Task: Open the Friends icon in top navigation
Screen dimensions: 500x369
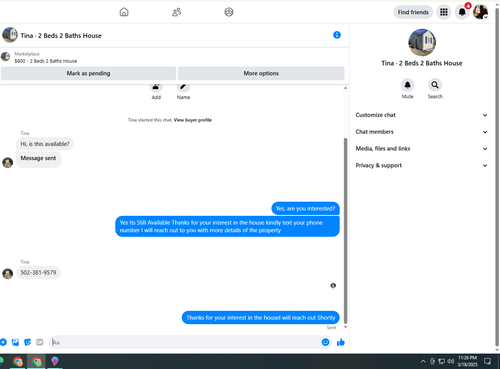Action: (x=176, y=12)
